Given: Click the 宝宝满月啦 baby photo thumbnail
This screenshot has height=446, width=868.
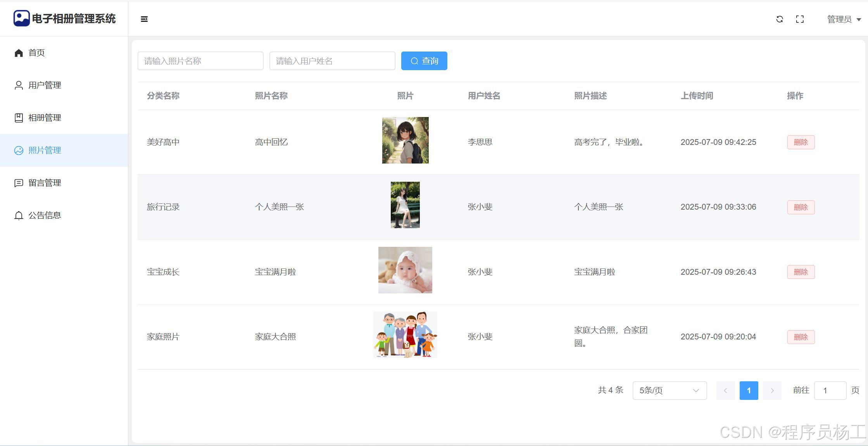Looking at the screenshot, I should [x=405, y=270].
